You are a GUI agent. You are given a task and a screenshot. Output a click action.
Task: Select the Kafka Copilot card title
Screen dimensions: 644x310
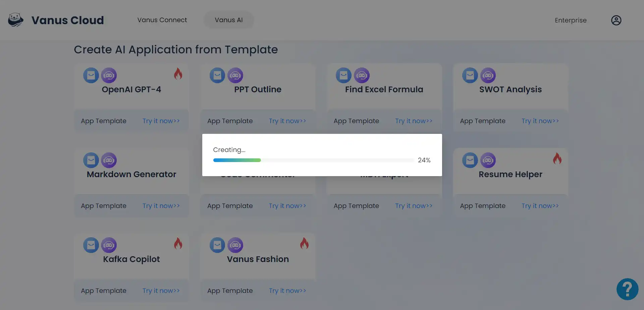(x=131, y=259)
